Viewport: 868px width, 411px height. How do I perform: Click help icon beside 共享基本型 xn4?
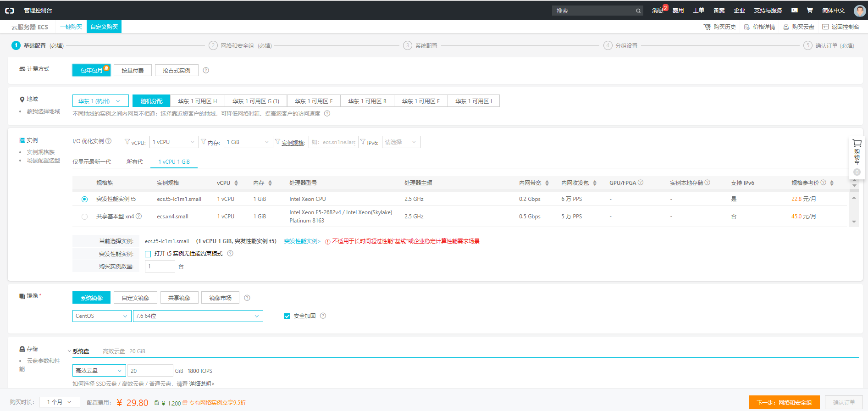pos(138,216)
